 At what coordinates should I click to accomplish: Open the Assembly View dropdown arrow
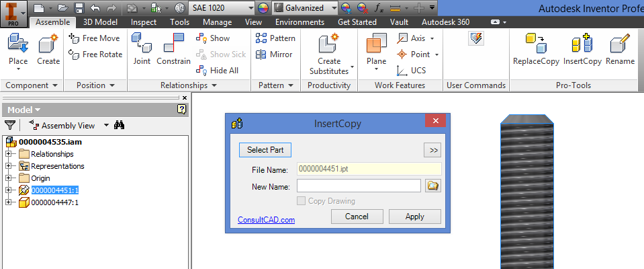point(106,126)
